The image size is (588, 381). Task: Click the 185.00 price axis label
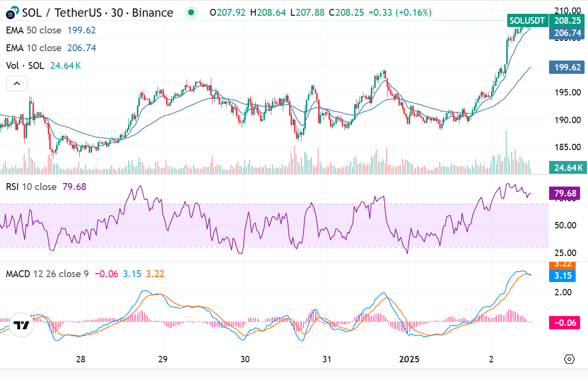coord(567,147)
